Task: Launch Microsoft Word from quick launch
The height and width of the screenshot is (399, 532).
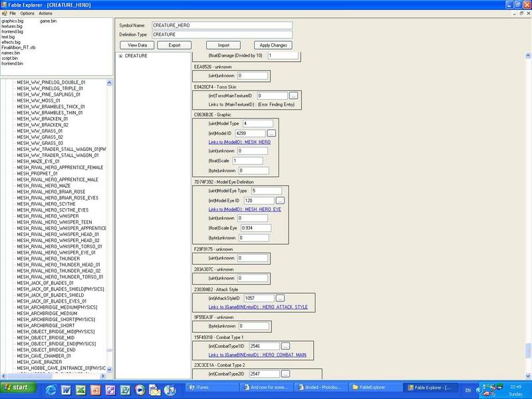Action: [65, 388]
